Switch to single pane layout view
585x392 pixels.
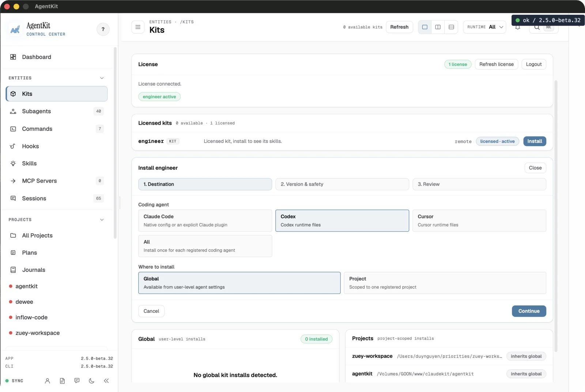coord(424,27)
